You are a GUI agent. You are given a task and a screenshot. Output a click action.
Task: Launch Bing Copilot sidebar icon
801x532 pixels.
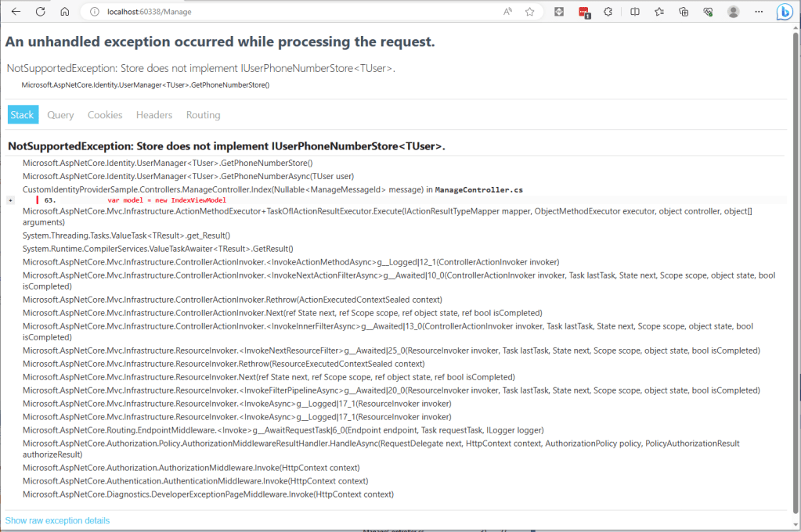point(784,12)
